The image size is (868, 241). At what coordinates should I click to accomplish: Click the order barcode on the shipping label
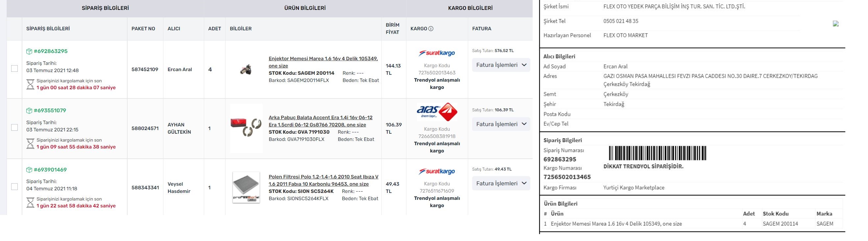pos(657,153)
